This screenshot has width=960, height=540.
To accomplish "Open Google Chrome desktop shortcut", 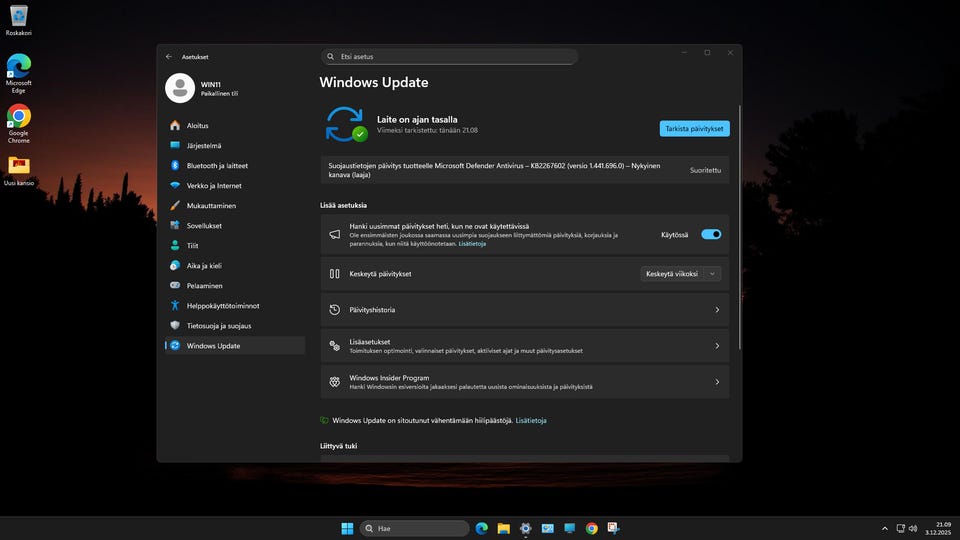I will click(18, 118).
